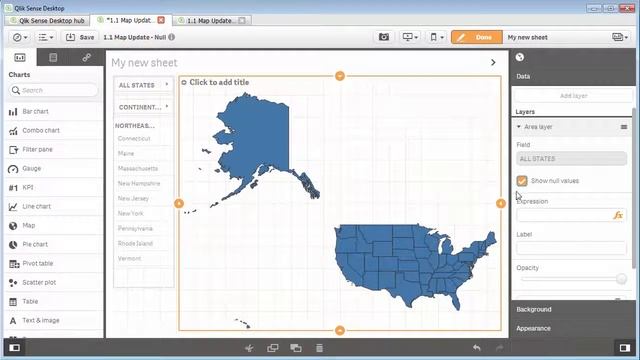640x360 pixels.
Task: Select Bar chart icon
Action: click(13, 111)
